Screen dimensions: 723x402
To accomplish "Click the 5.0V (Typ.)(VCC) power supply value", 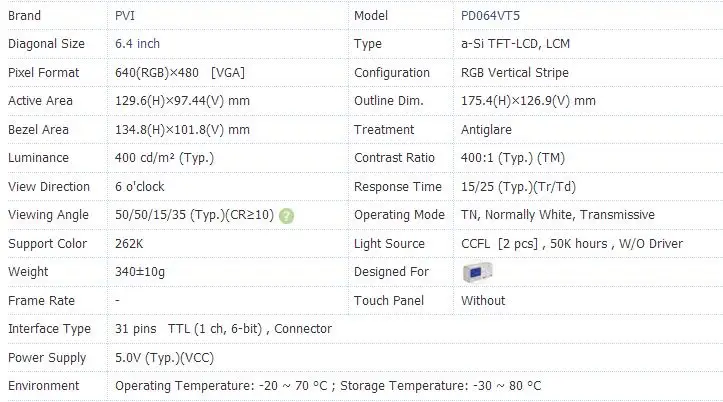I will coord(165,358).
